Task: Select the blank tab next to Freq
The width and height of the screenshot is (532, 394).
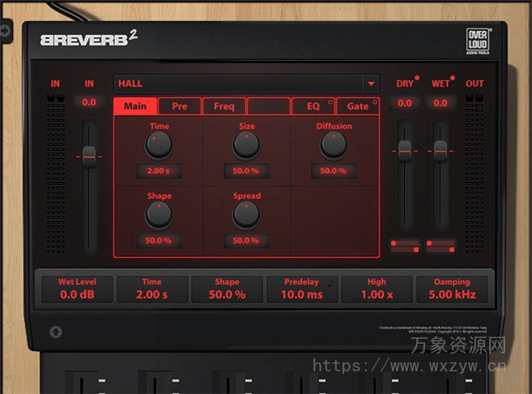Action: (268, 106)
